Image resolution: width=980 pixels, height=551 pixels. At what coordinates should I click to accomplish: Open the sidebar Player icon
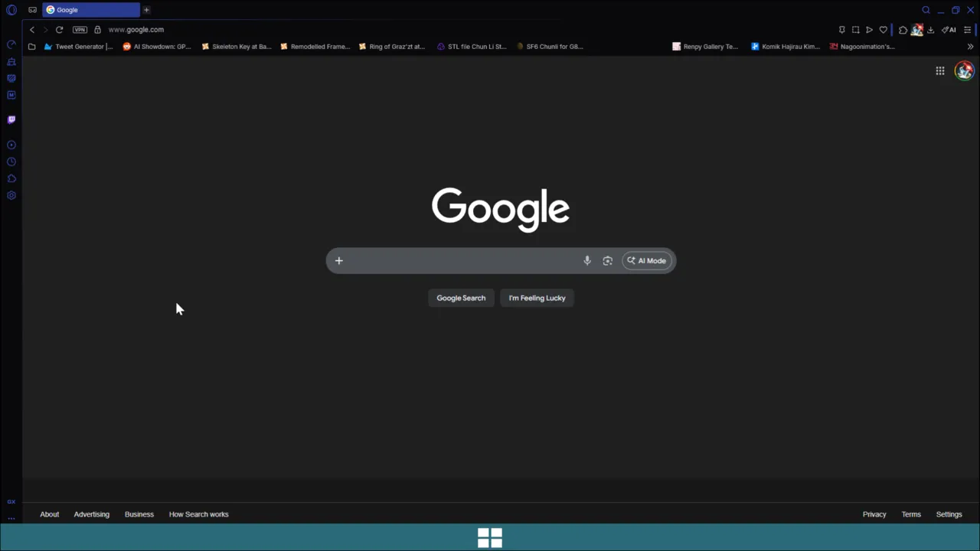click(x=11, y=145)
